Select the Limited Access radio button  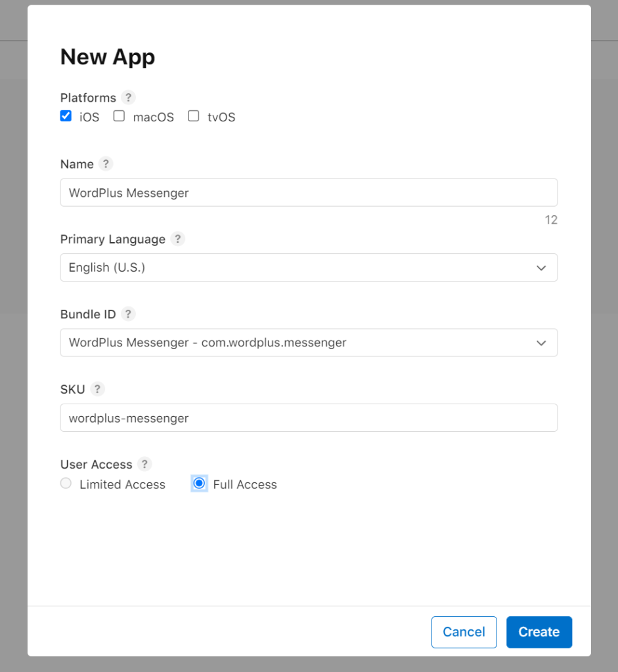66,483
